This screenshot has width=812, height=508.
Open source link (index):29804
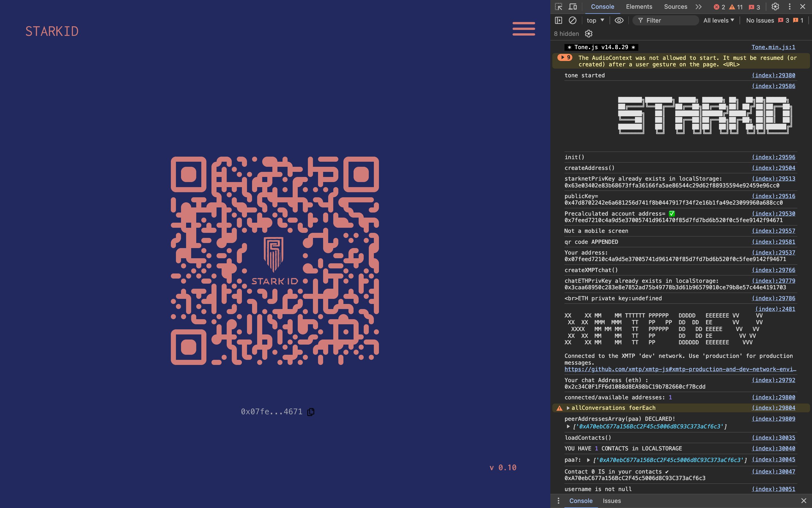773,408
